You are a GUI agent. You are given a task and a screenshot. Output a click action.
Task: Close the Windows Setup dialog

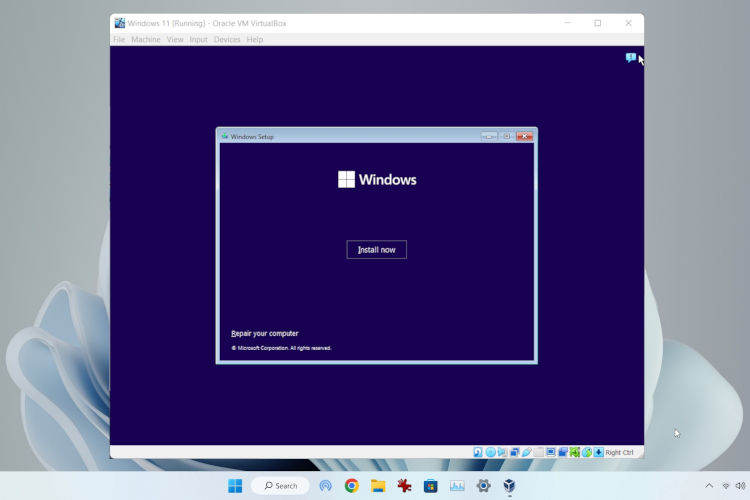[x=524, y=136]
